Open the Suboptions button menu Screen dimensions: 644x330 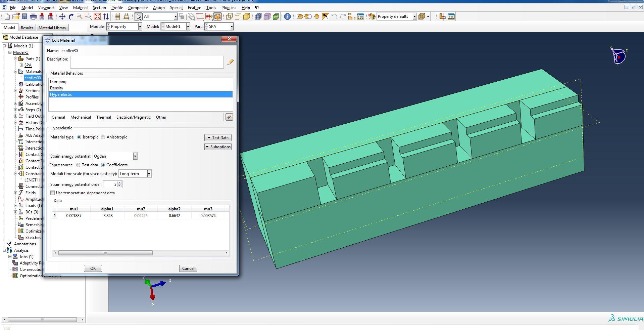pos(218,147)
